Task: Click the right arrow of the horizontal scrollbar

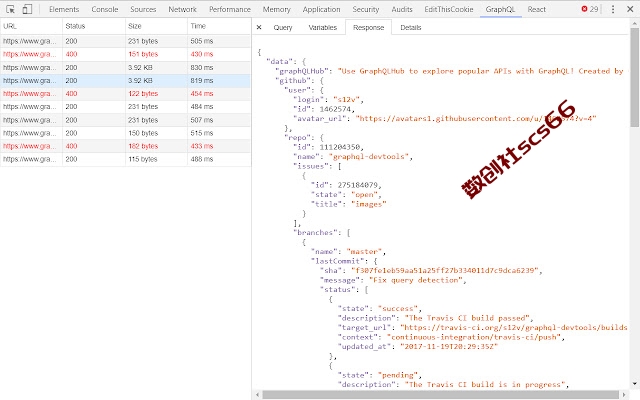Action: [624, 395]
